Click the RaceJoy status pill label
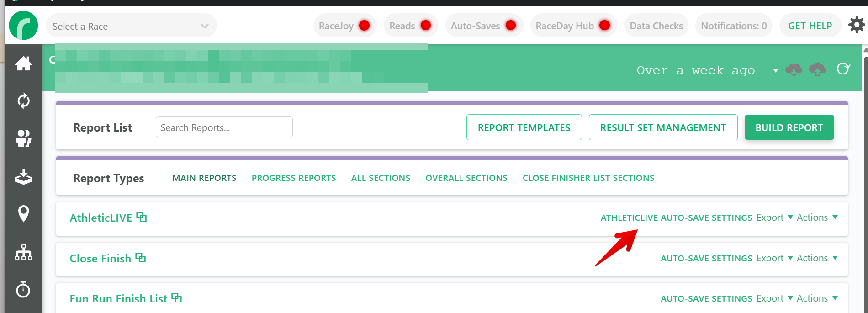The image size is (868, 313). 336,26
